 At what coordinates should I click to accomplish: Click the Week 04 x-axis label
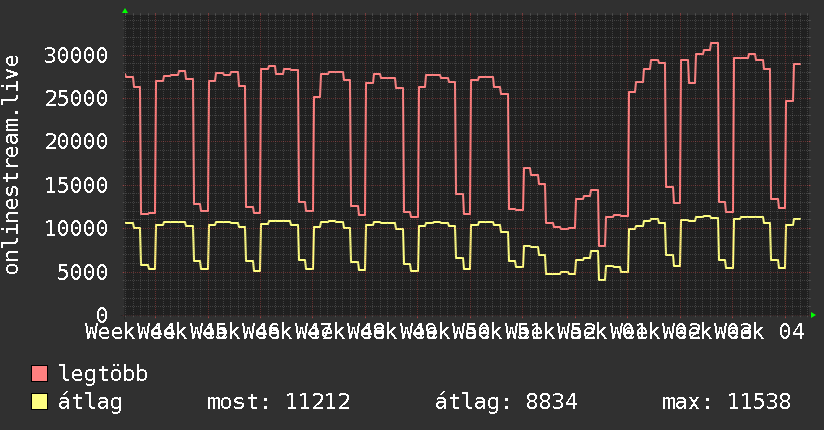pyautogui.click(x=759, y=332)
